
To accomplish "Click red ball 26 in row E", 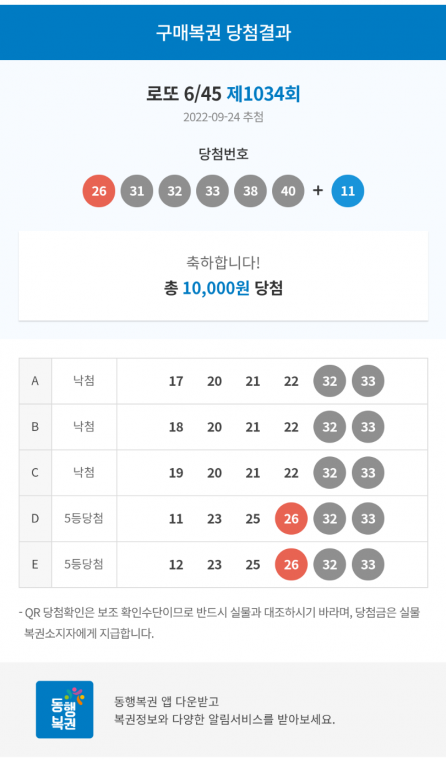I will pos(291,564).
